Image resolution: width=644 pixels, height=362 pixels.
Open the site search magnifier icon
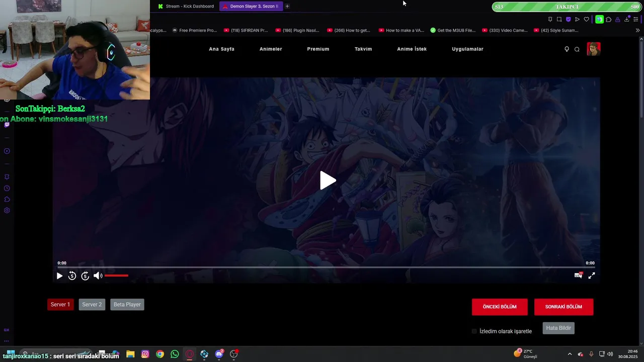point(577,49)
